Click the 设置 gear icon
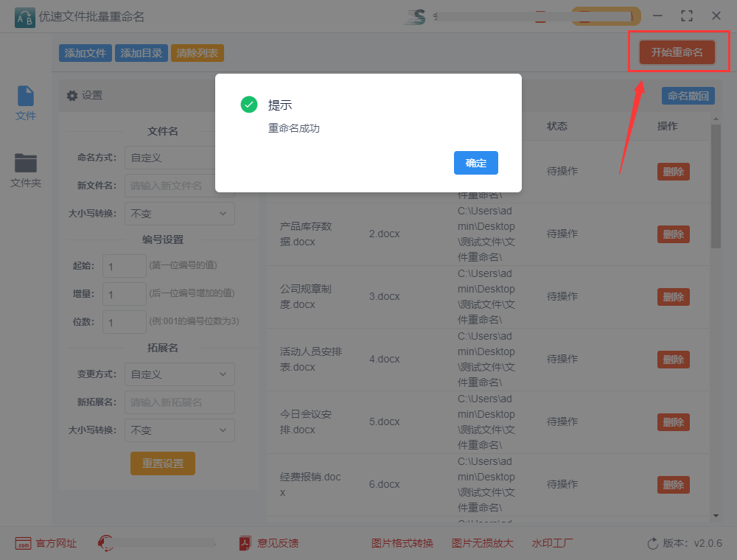737x560 pixels. (71, 95)
